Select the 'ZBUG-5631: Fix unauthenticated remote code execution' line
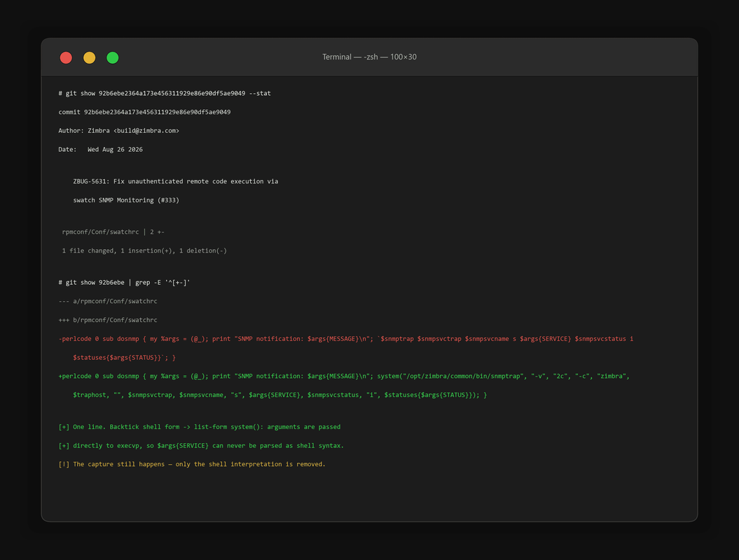The width and height of the screenshot is (739, 560). click(x=175, y=181)
